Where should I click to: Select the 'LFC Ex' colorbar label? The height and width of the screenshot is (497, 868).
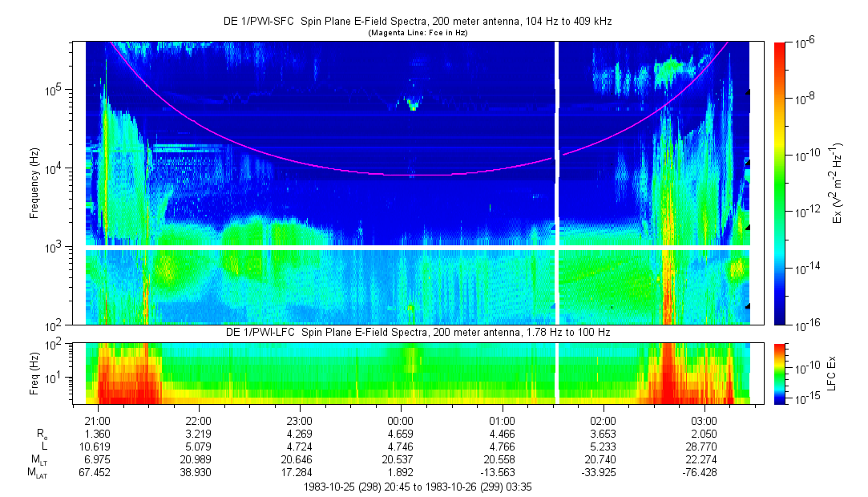pyautogui.click(x=833, y=373)
